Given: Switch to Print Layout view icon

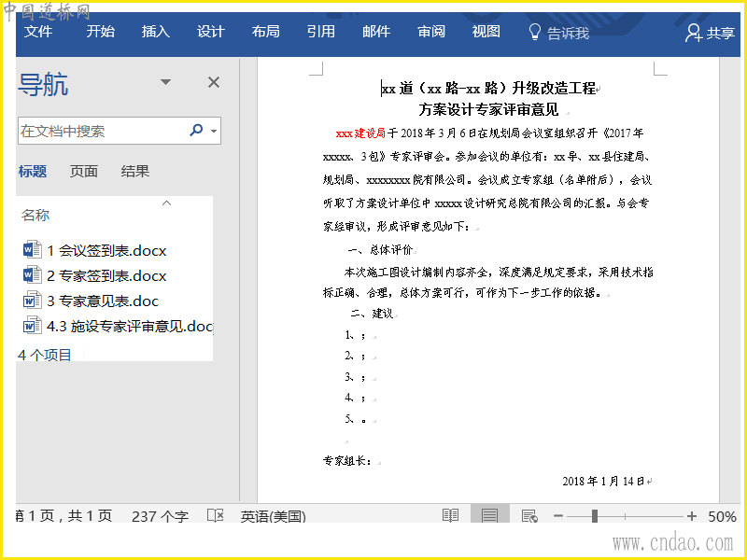Looking at the screenshot, I should tap(489, 515).
